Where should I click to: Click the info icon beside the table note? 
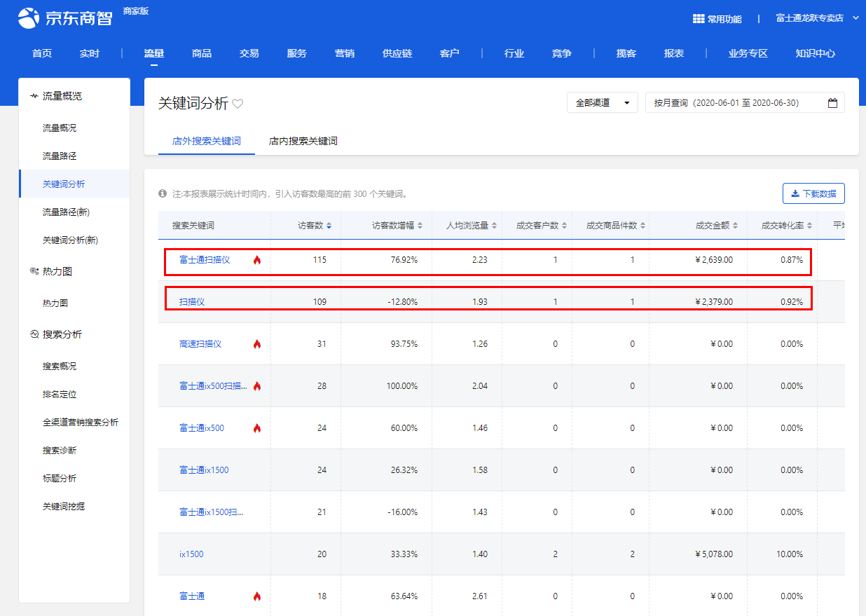coord(163,193)
